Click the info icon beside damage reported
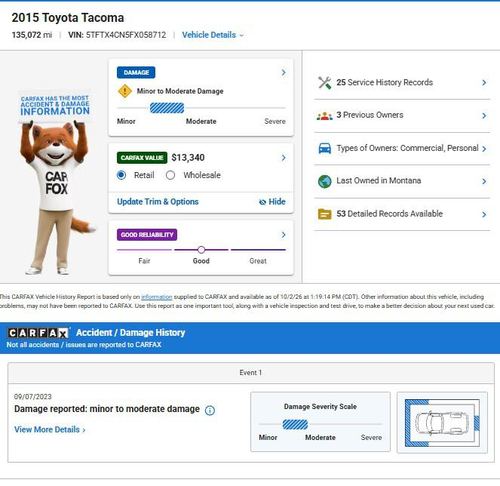Viewport: 500px width, 486px height. [x=210, y=410]
